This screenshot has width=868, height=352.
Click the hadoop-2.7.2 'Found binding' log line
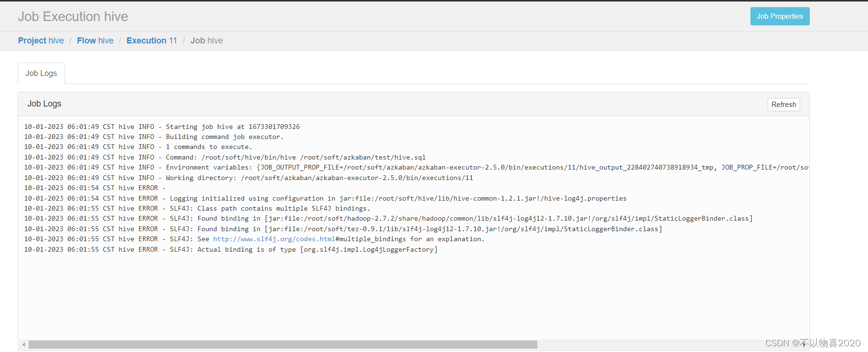[x=388, y=218]
